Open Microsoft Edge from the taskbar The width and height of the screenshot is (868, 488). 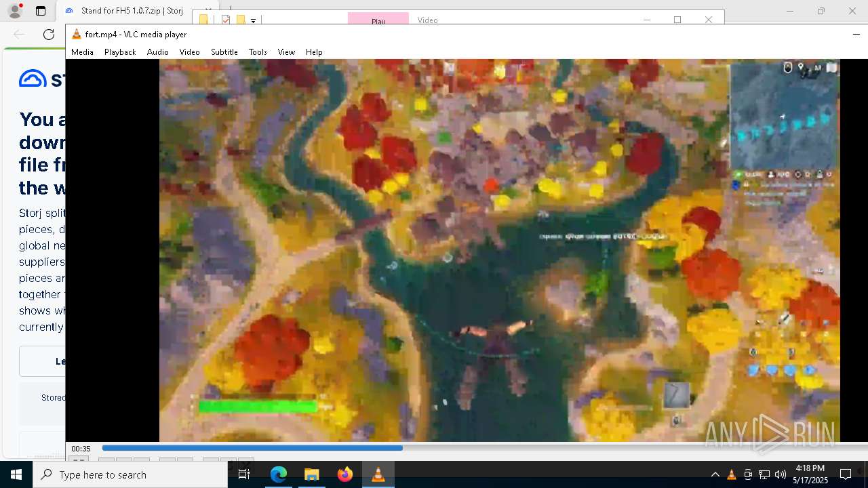279,474
